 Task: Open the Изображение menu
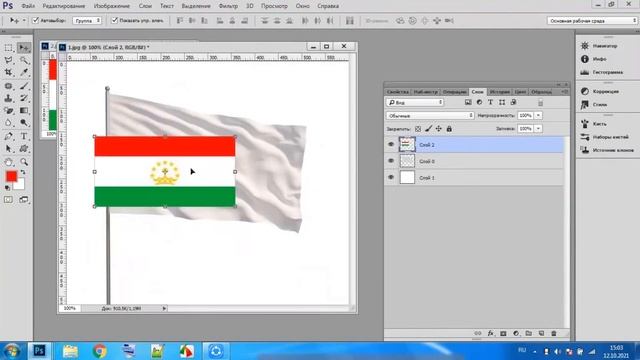point(112,6)
